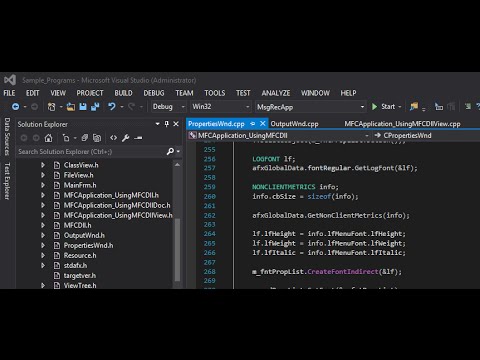Select the ViewTree.h file
Viewport: 480px width, 360px height.
point(80,286)
